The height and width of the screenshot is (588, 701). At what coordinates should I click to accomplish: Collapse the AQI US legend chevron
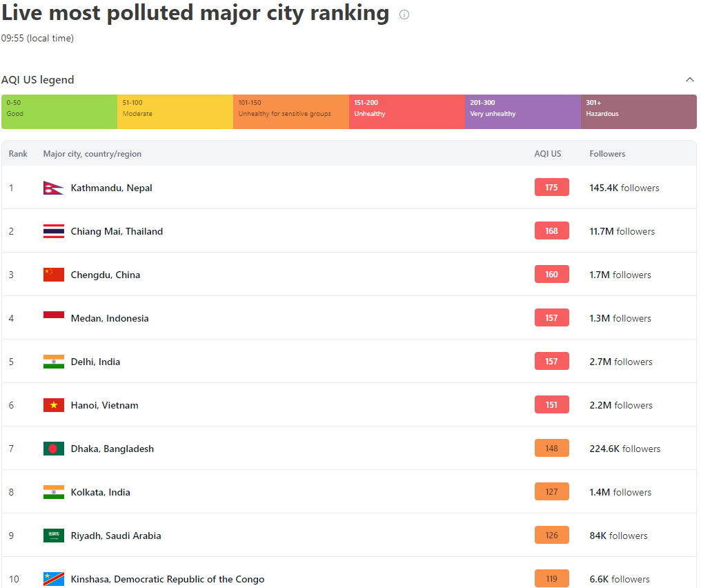(x=689, y=80)
